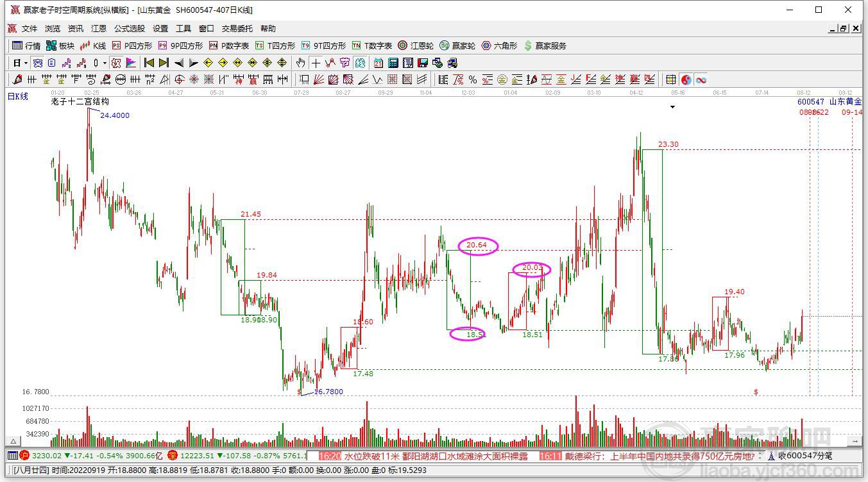
Task: Launch the 赢家轮 wheel tool
Action: point(457,46)
